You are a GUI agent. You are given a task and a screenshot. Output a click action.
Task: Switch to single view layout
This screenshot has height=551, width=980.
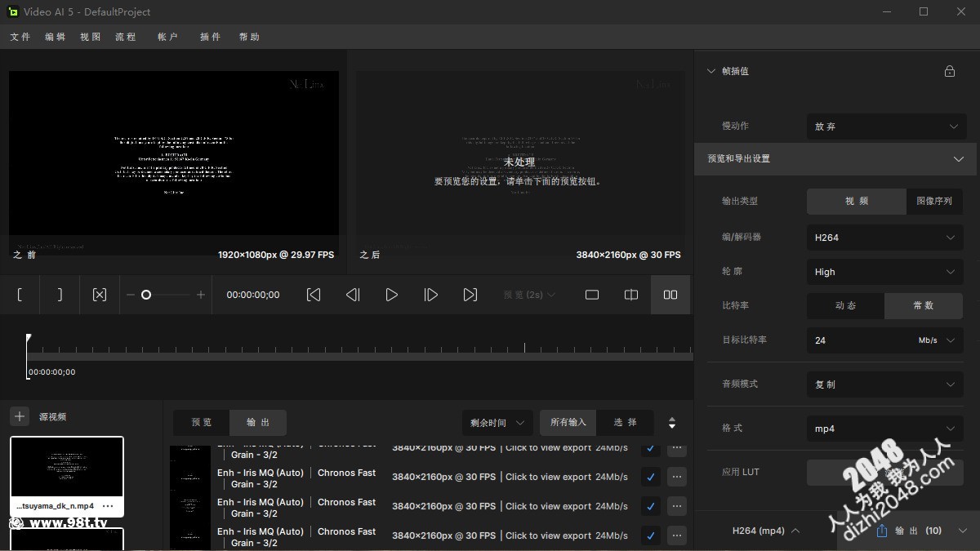592,295
